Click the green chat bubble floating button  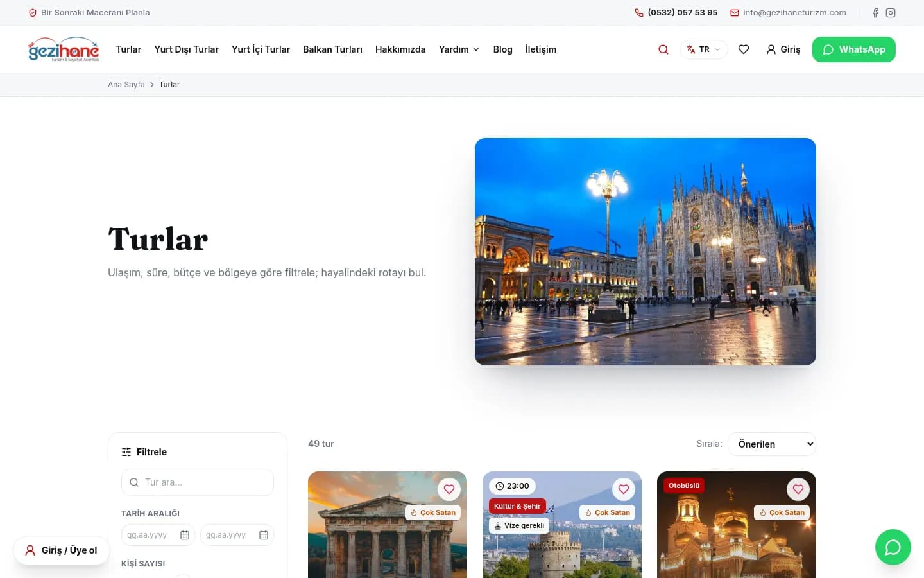893,547
